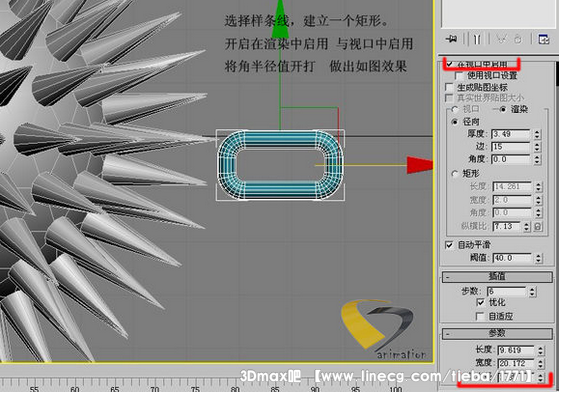Collapse the 插值 rollout header
This screenshot has width=561, height=393.
[x=497, y=277]
